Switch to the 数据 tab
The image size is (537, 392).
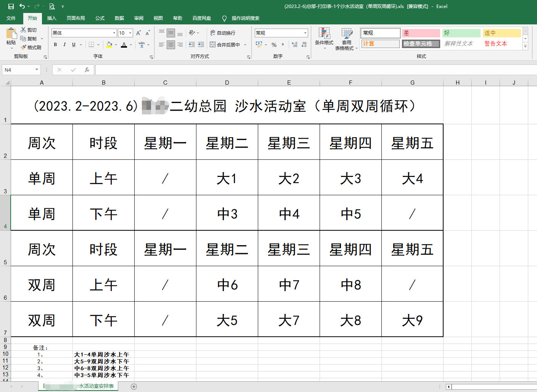[x=119, y=18]
